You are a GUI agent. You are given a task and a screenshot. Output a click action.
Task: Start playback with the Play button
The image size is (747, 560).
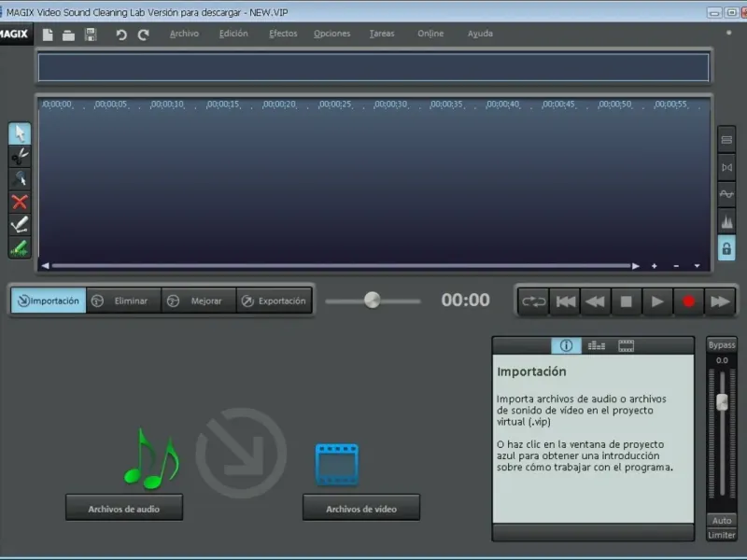[657, 301]
